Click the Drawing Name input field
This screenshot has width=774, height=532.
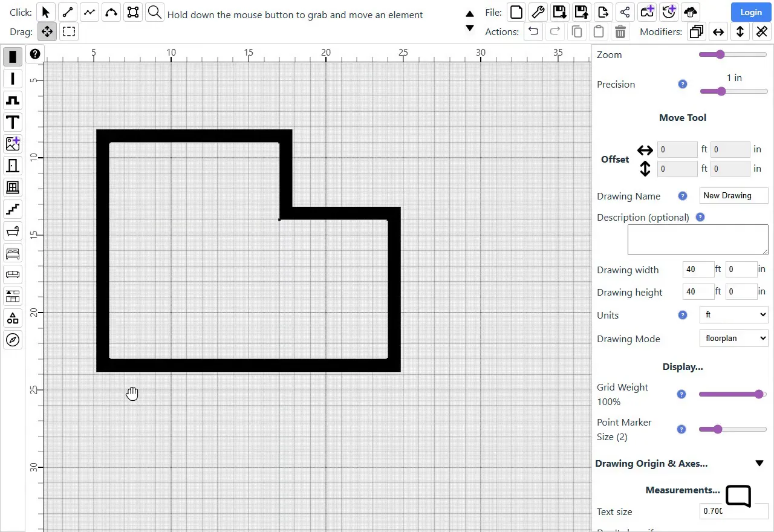pyautogui.click(x=733, y=195)
